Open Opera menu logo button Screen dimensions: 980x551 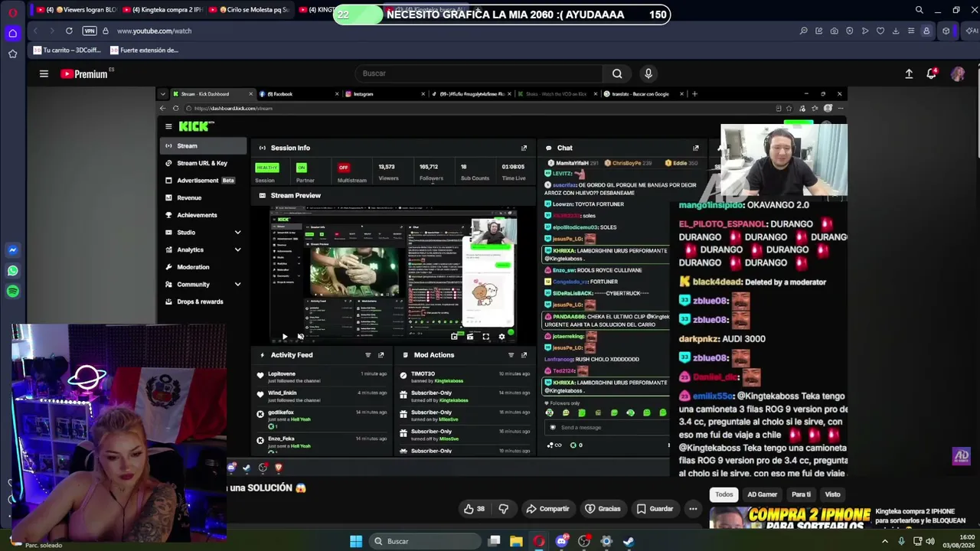point(12,12)
